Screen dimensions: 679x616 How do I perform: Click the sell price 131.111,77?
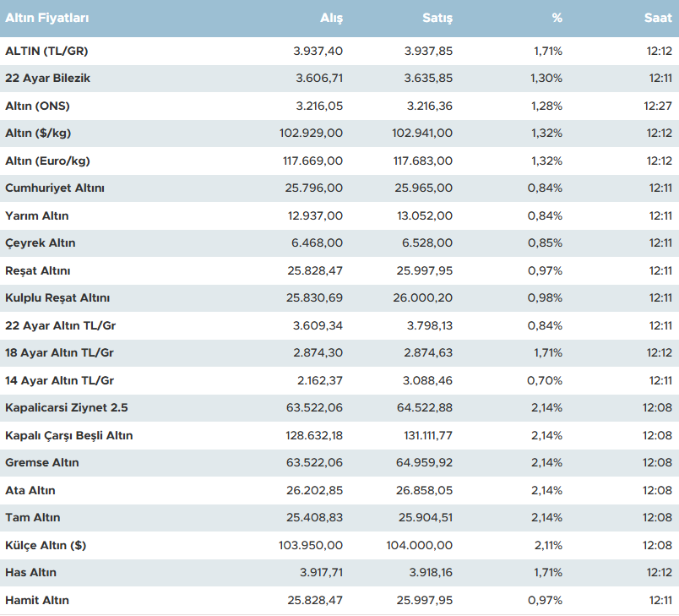pyautogui.click(x=428, y=436)
